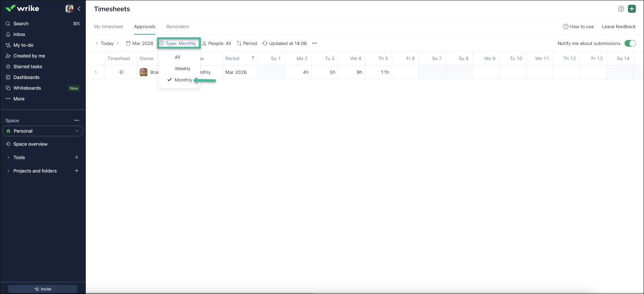Click the Mo 9 column header
Image resolution: width=644 pixels, height=294 pixels.
tap(486, 59)
